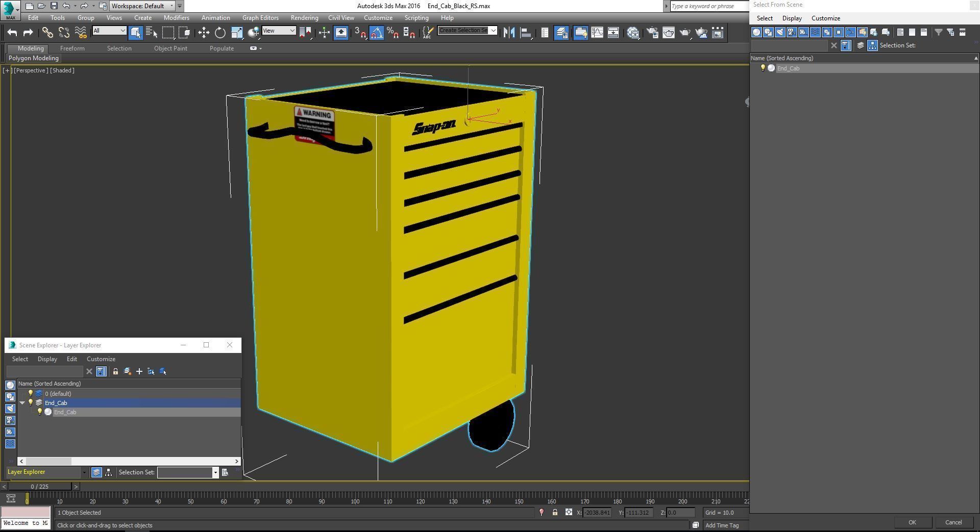The height and width of the screenshot is (532, 980).
Task: Click the time slider 0 / 225 handle
Action: [40, 487]
